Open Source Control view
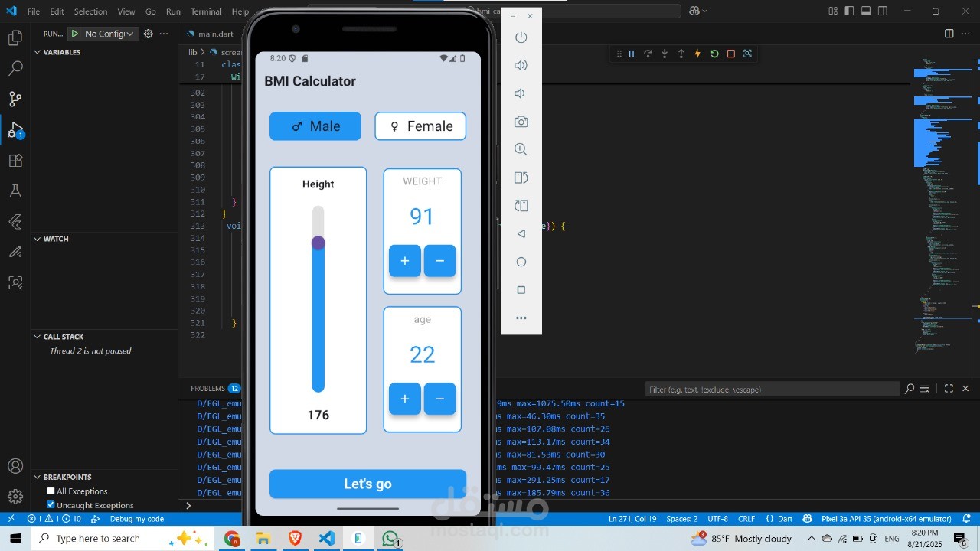Screen dimensions: 980x551 (15, 99)
